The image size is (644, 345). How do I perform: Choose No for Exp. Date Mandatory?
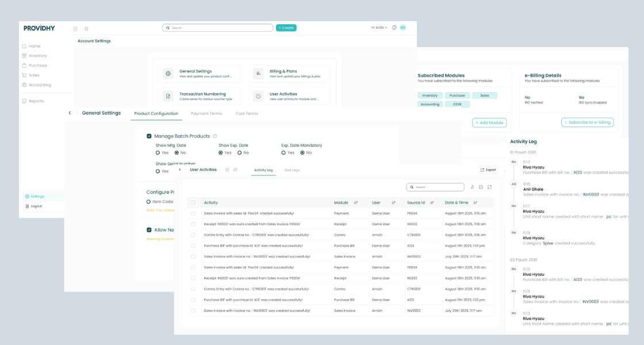tap(304, 152)
